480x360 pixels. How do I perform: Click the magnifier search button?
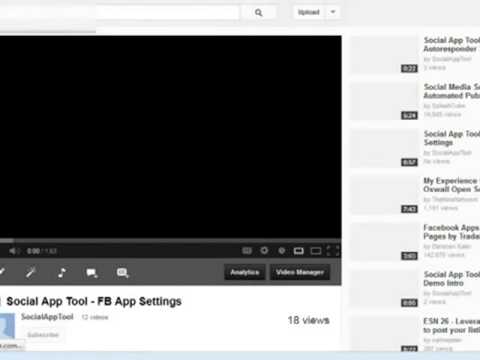tap(259, 13)
